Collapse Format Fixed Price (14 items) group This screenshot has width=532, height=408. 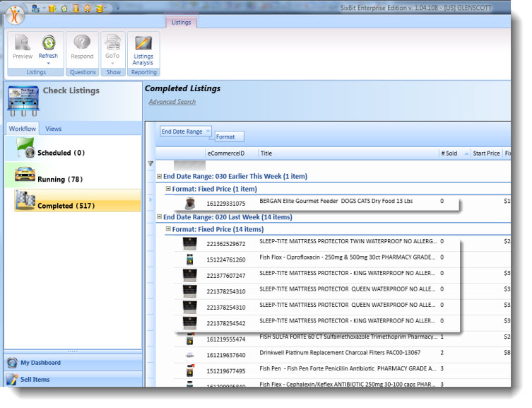pos(168,229)
